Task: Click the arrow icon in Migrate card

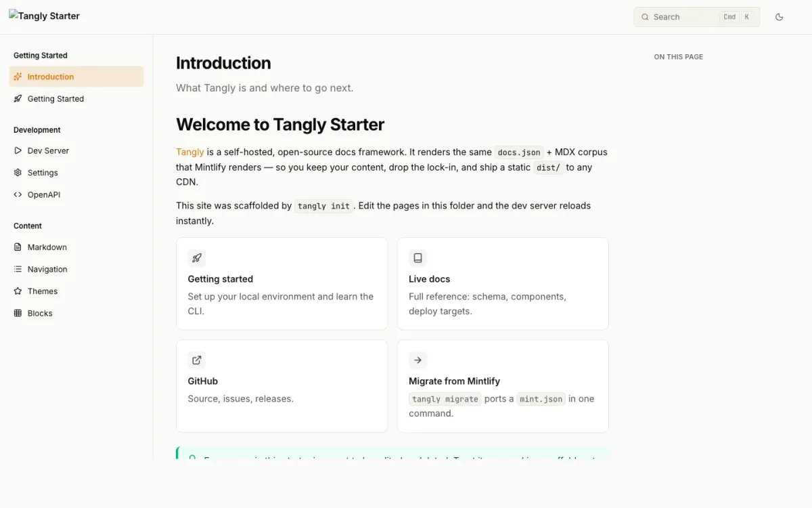Action: coord(418,360)
